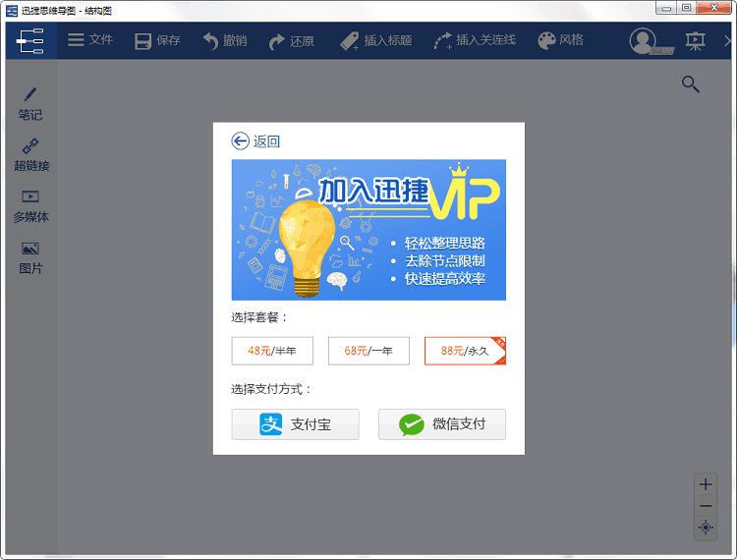Image resolution: width=737 pixels, height=560 pixels.
Task: Close the 迅捷思维导图 window
Action: tap(713, 8)
